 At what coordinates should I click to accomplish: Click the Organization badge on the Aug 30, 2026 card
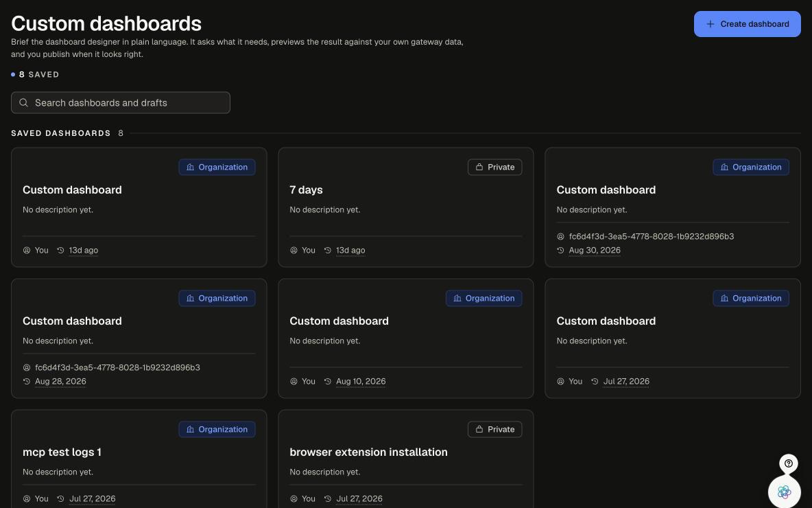[751, 167]
